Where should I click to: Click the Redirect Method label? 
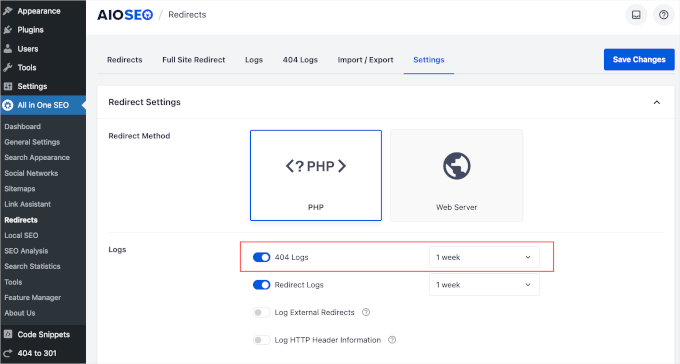[x=139, y=136]
